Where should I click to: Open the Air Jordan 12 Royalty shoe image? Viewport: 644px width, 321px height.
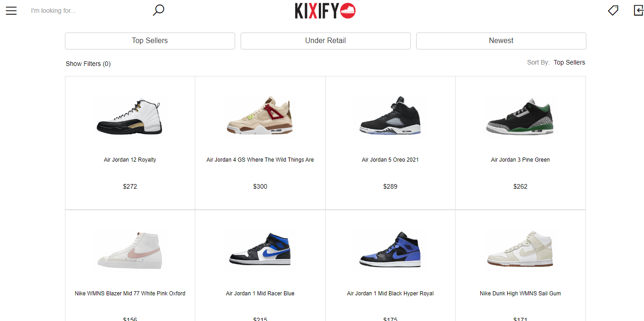[x=130, y=116]
